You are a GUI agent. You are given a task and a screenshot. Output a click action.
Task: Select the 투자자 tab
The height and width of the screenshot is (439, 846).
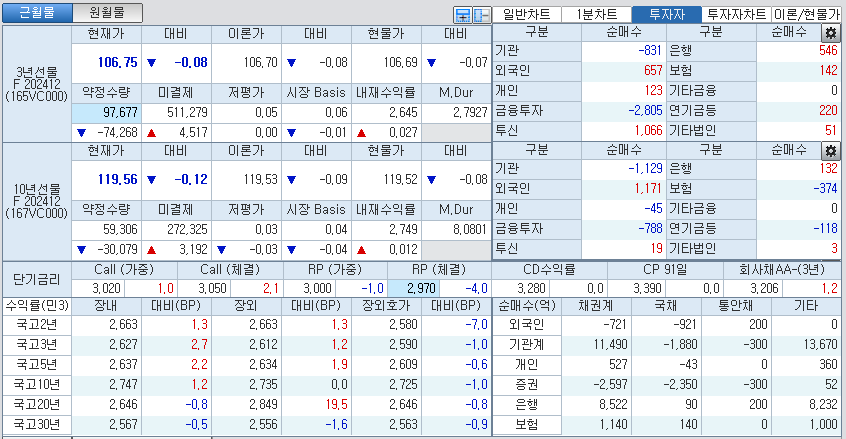666,15
